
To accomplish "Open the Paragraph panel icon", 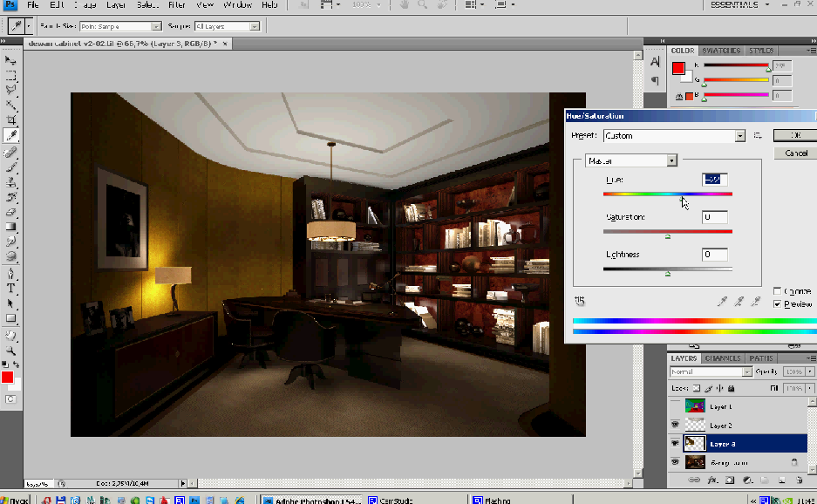I will 655,81.
